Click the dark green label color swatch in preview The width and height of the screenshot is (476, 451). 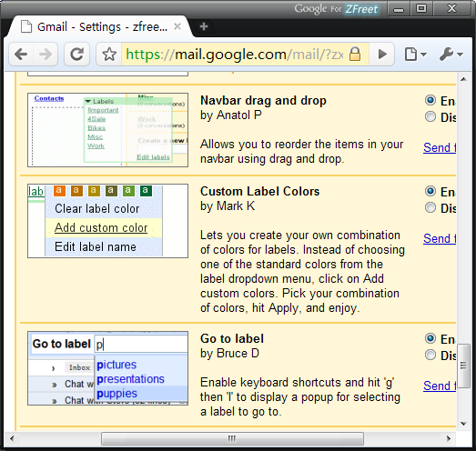tap(146, 191)
